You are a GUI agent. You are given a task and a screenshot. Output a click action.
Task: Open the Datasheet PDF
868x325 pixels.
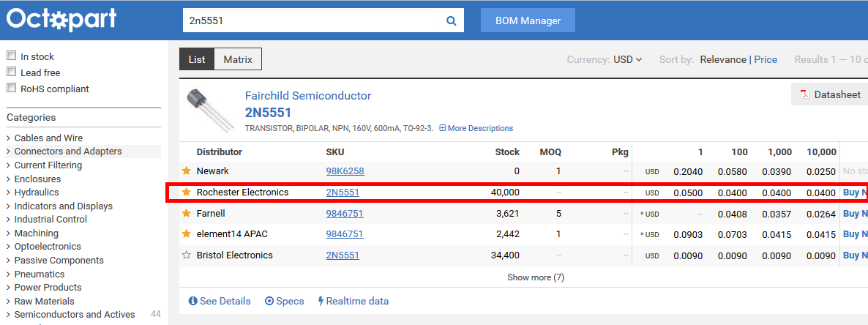pos(831,94)
